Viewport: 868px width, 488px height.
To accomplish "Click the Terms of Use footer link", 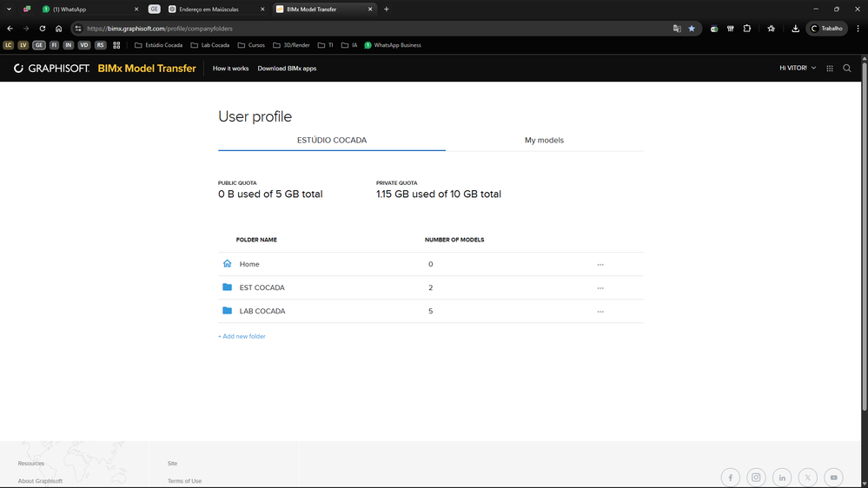I will [184, 481].
